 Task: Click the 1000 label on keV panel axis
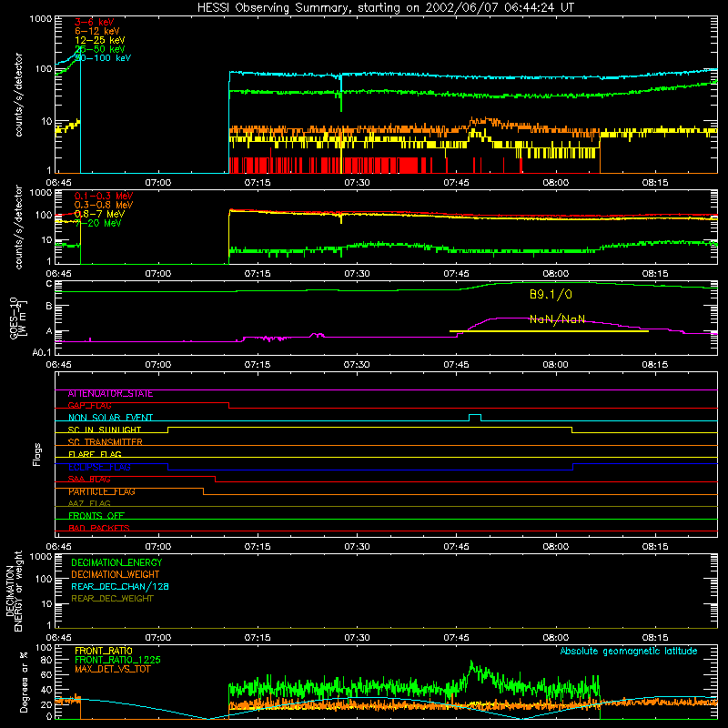pyautogui.click(x=41, y=19)
